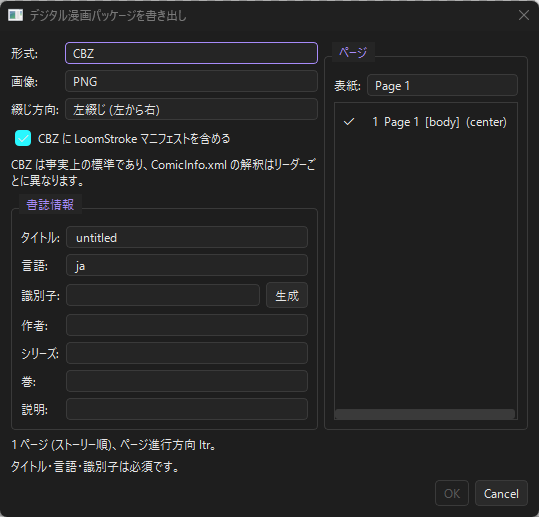This screenshot has width=539, height=517.
Task: Select the '1 Page 1 [body] (center)' list row
Action: point(426,122)
